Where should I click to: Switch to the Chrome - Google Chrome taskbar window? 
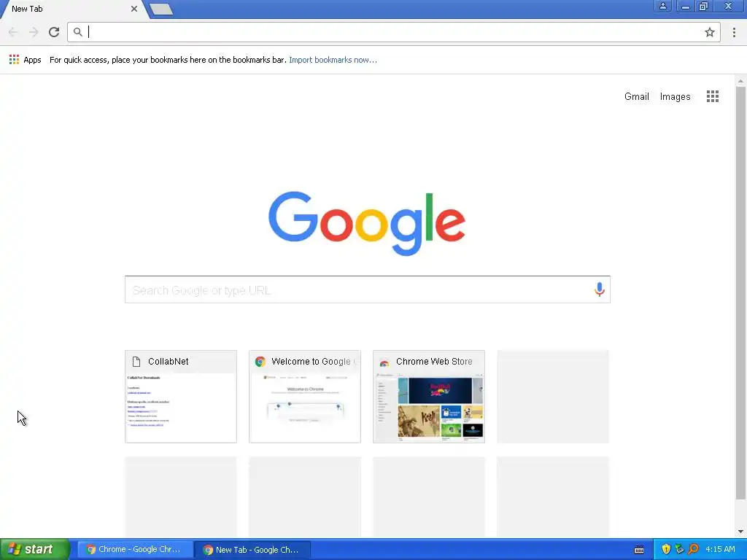coord(135,550)
